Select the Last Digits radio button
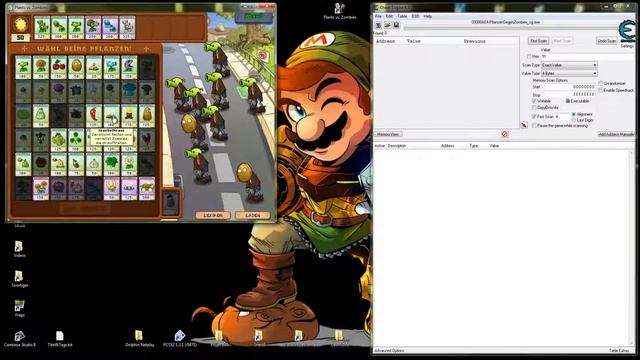The image size is (640, 360). (x=574, y=120)
